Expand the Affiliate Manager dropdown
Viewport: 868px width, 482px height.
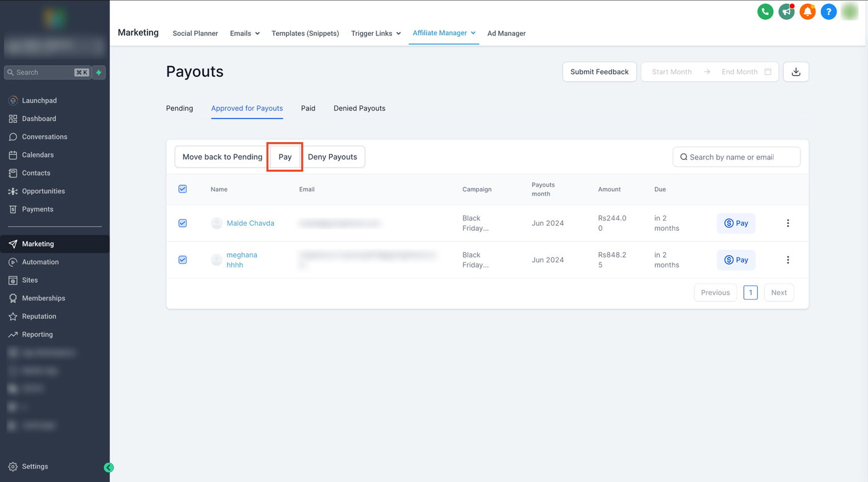point(444,33)
